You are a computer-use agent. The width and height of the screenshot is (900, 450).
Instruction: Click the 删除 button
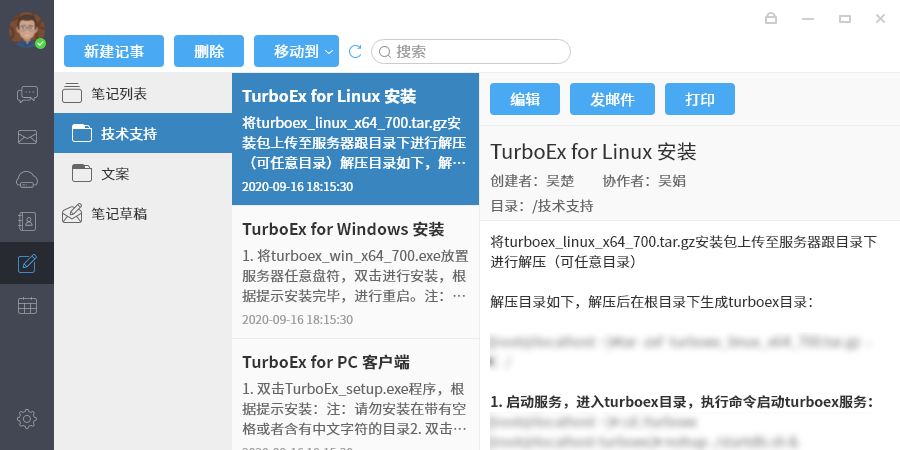209,51
